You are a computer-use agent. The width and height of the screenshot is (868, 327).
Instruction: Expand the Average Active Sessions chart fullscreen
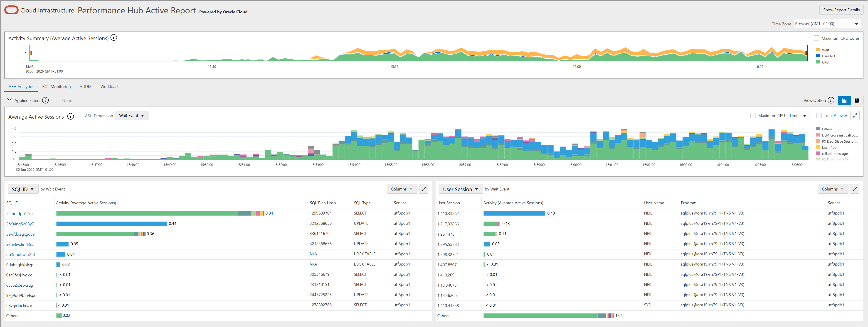click(x=855, y=115)
